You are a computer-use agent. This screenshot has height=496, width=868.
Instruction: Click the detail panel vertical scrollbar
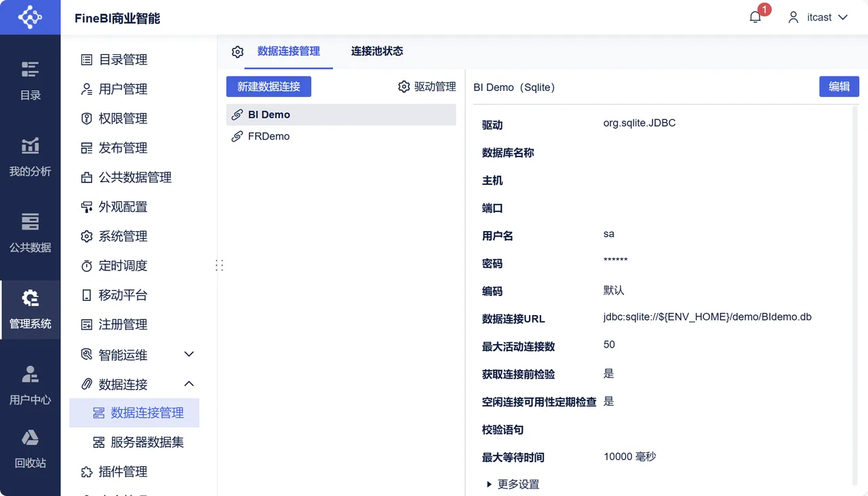click(854, 295)
